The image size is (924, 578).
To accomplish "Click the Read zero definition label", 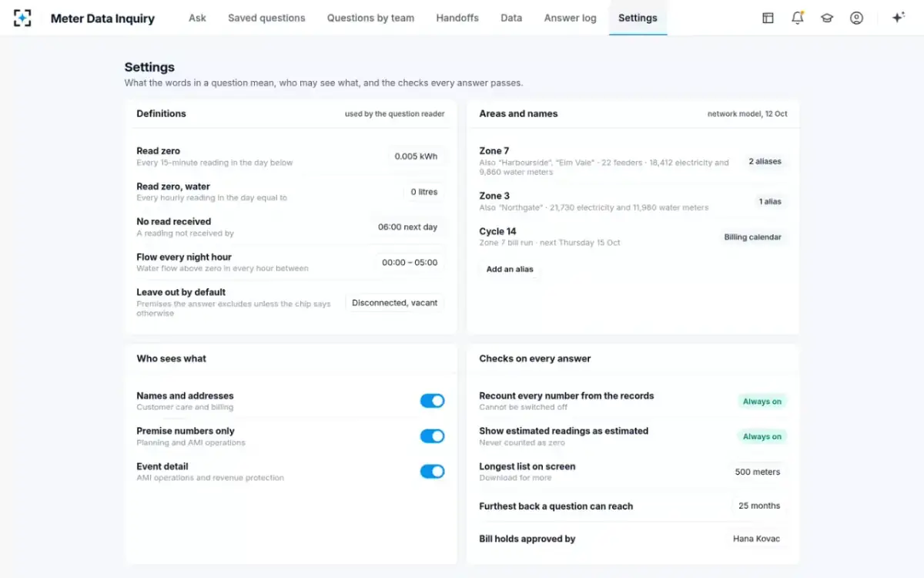I will (x=158, y=151).
